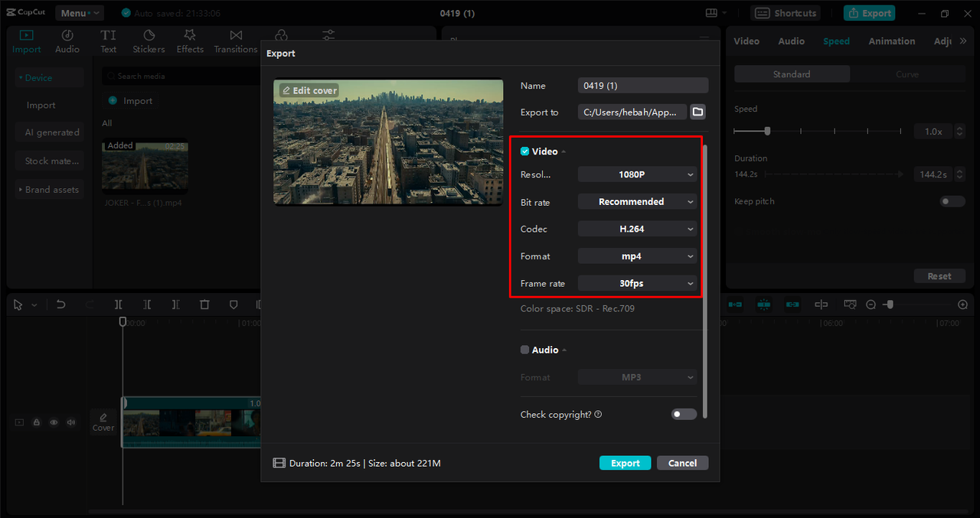980x518 pixels.
Task: Click Duration value stepper arrows
Action: [960, 174]
